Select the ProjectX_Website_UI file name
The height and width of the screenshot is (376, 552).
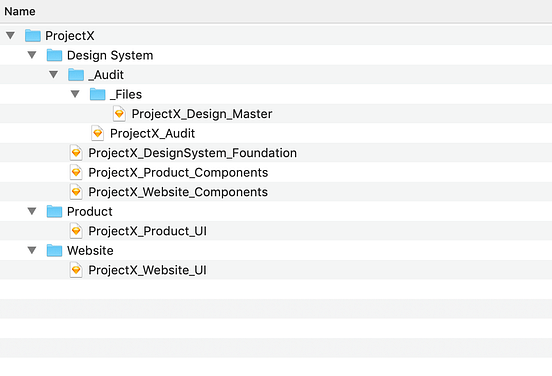[x=148, y=270]
